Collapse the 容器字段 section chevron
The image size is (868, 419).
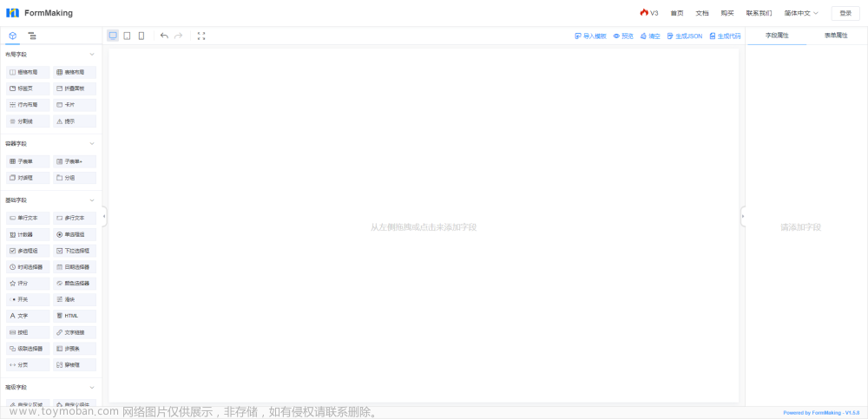[x=92, y=143]
